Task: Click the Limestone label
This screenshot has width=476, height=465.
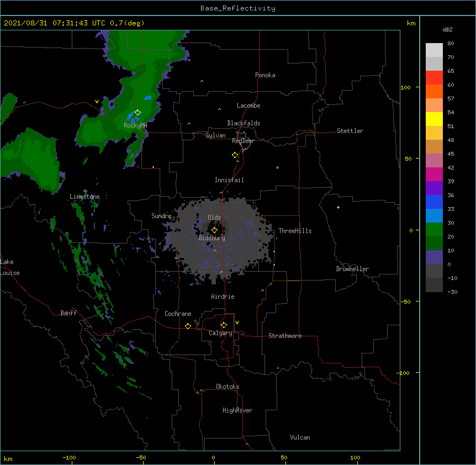Action: pos(84,197)
